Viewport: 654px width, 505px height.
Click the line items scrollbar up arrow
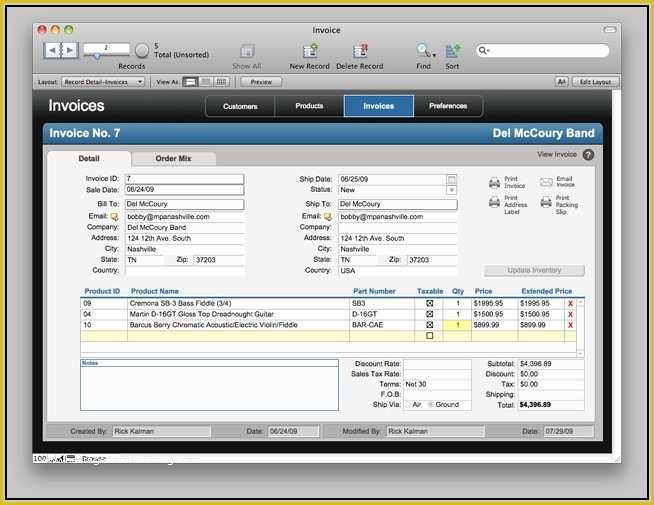coord(580,301)
